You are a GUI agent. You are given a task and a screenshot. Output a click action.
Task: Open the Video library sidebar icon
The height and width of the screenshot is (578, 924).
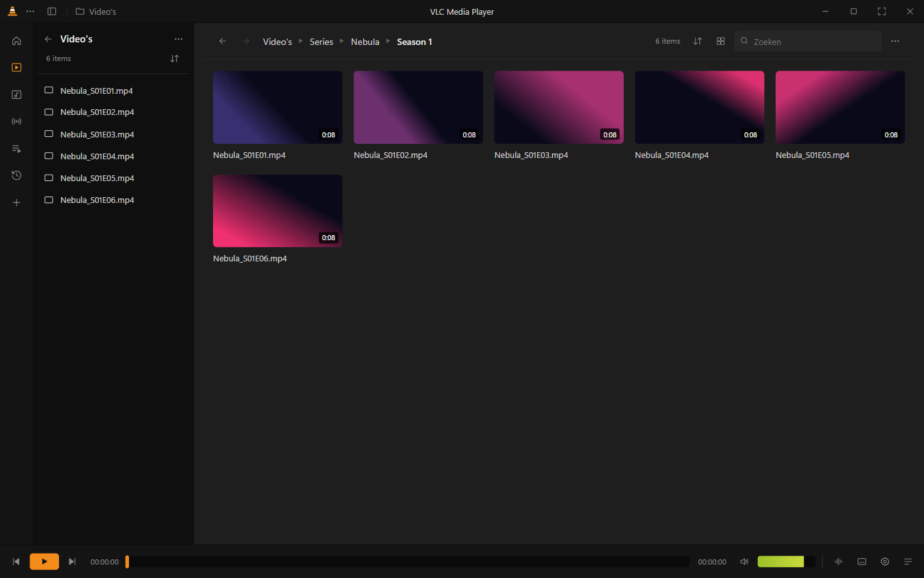(17, 67)
